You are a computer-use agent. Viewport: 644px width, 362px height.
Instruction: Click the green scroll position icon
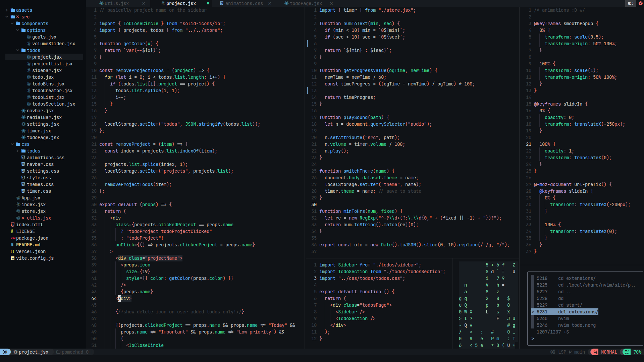pos(626,352)
